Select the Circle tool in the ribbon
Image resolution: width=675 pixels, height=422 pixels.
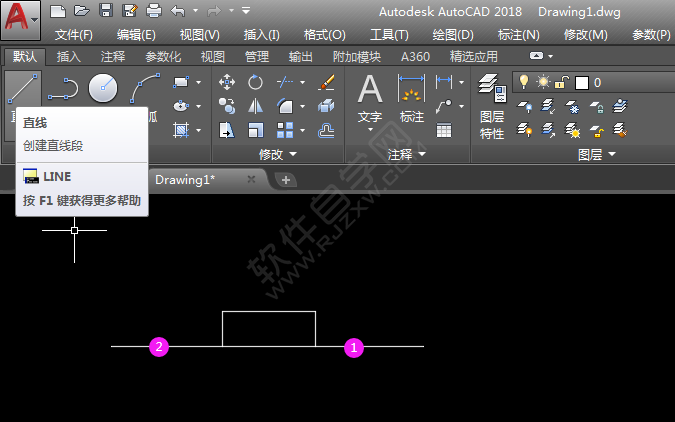coord(103,89)
